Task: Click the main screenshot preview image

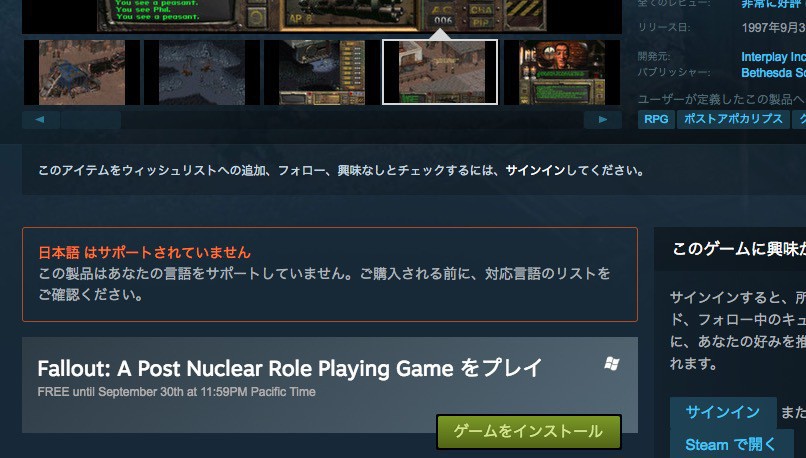Action: tap(322, 16)
